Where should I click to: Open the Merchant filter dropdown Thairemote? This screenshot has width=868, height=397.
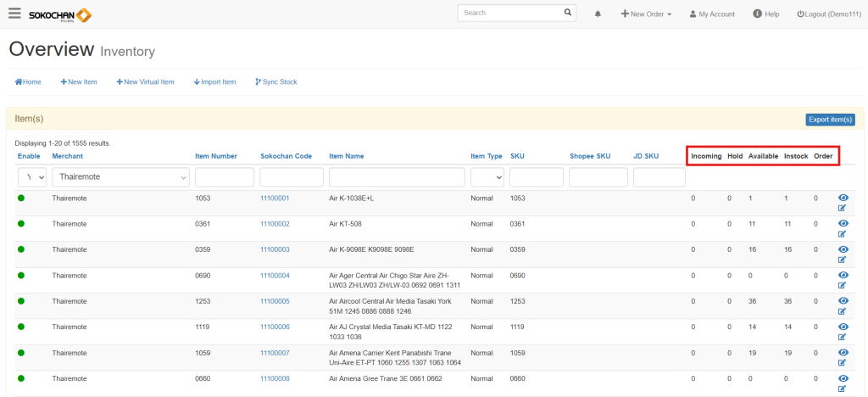click(120, 177)
